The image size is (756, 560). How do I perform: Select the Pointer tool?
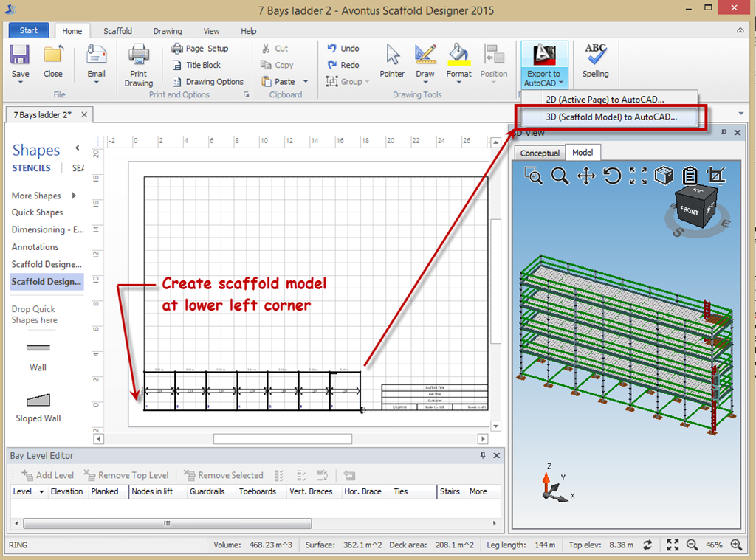(392, 61)
